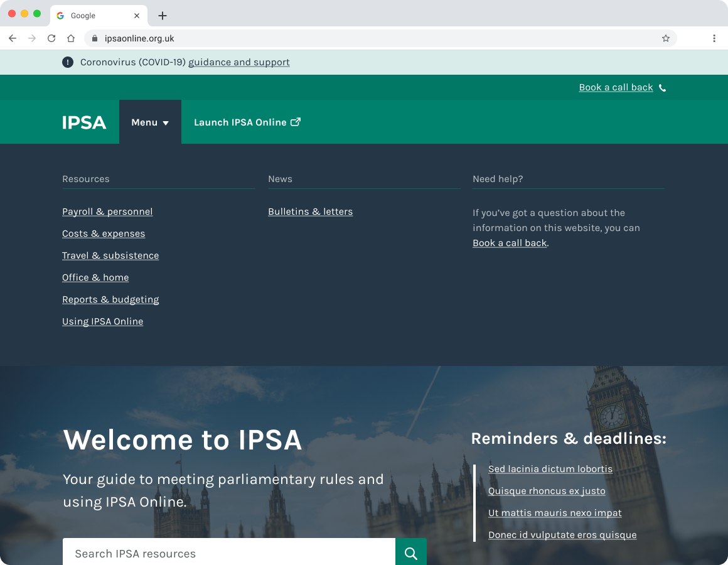Close the Google tab
Image resolution: width=728 pixels, height=565 pixels.
pos(137,16)
